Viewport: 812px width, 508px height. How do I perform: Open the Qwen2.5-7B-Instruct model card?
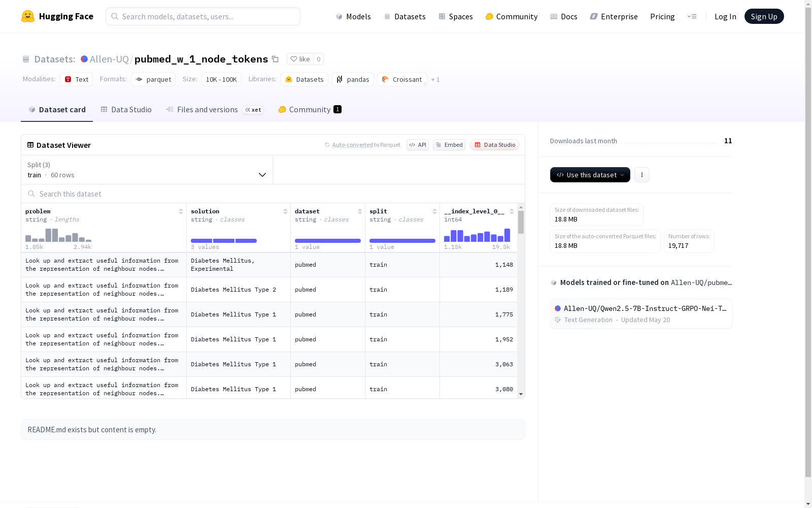[x=641, y=314]
